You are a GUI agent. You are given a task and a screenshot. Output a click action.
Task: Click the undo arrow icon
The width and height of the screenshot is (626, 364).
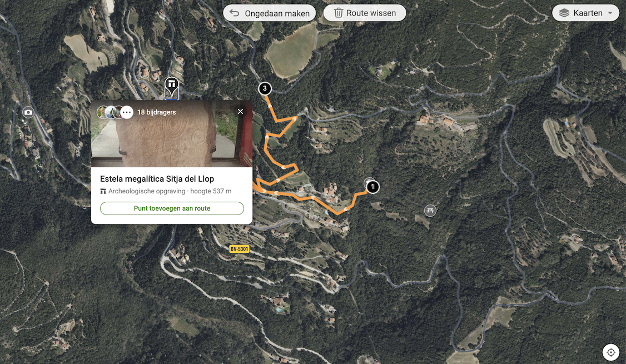pyautogui.click(x=235, y=13)
